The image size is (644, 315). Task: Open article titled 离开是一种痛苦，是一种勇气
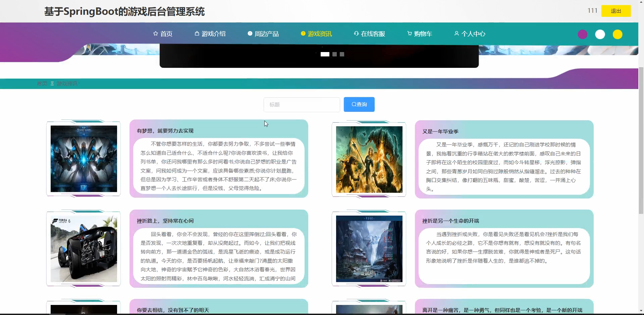point(502,310)
